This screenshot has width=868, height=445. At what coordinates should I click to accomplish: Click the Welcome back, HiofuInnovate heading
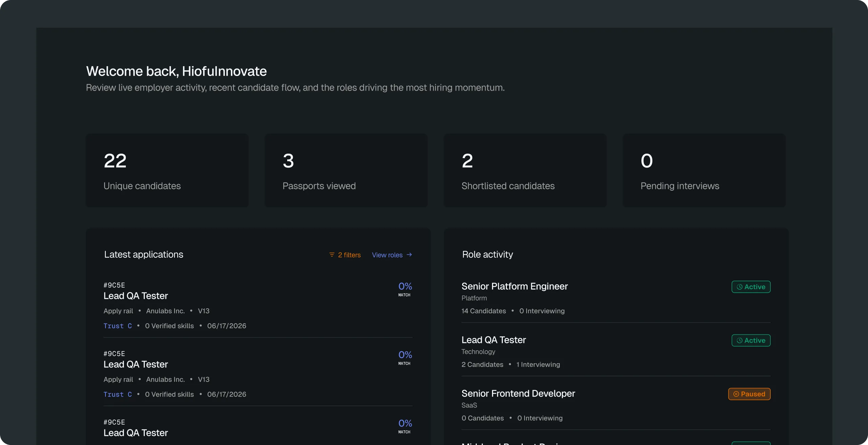pyautogui.click(x=176, y=71)
